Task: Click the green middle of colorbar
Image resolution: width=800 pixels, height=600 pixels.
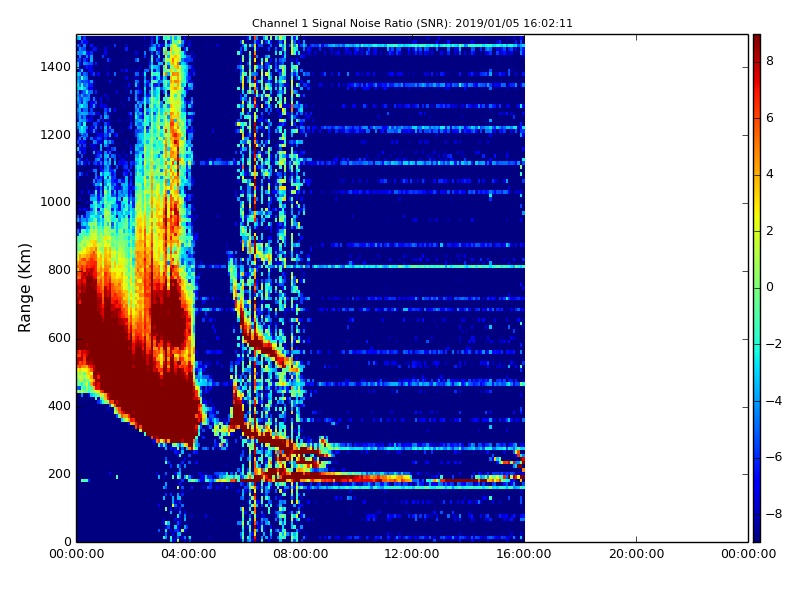Action: [757, 288]
